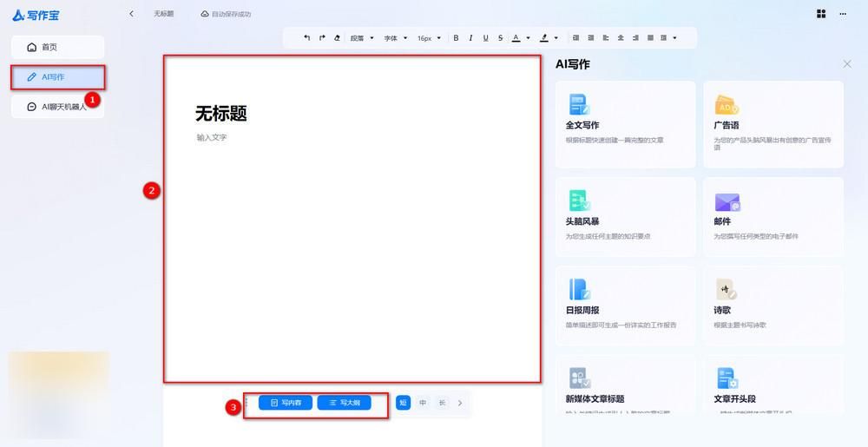Click the 头脑风暴 flowchart icon
The height and width of the screenshot is (447, 868).
tap(580, 200)
